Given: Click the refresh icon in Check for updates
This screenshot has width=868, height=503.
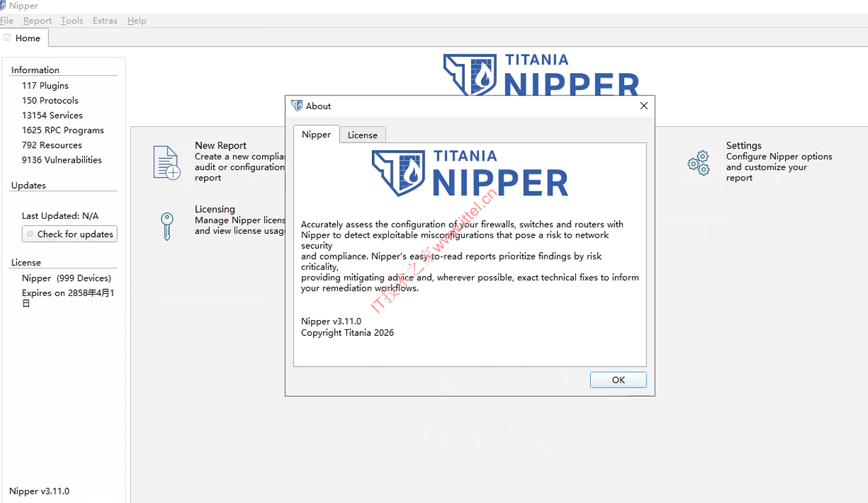Looking at the screenshot, I should click(30, 234).
